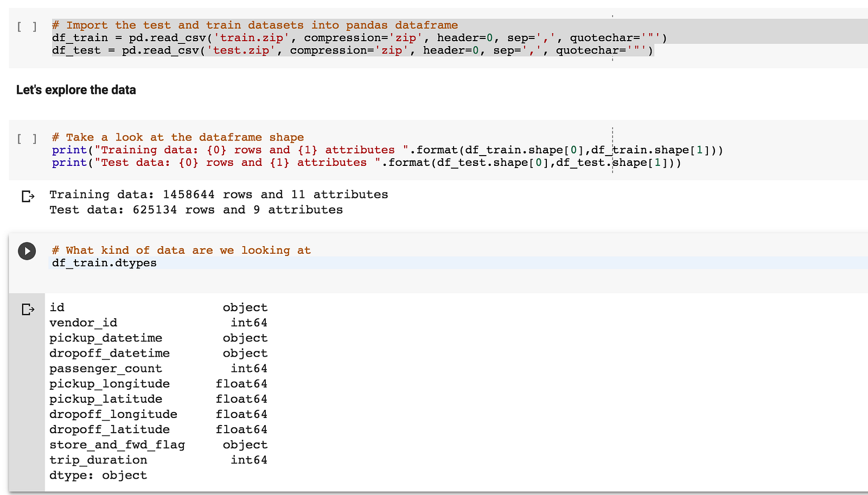Click the 'dropoff_datetime' column name in output
Viewport: 868px width, 495px height.
click(110, 353)
